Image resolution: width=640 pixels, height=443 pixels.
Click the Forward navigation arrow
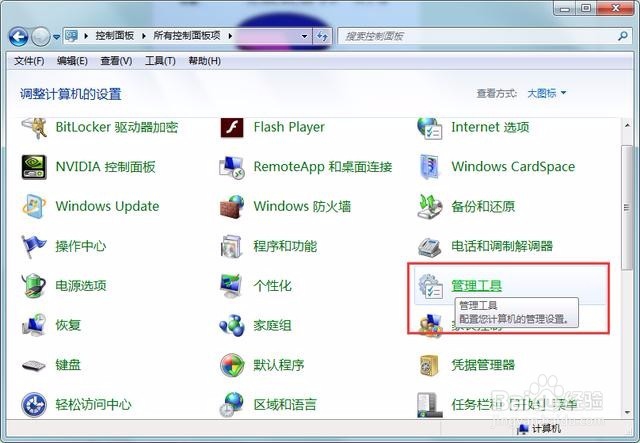[x=41, y=37]
